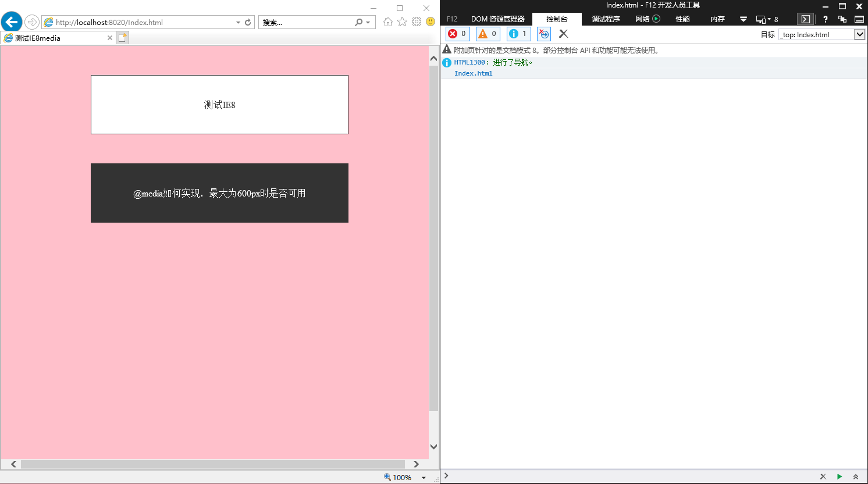Viewport: 868px width, 486px height.
Task: Focus the console command input line
Action: pyautogui.click(x=631, y=476)
